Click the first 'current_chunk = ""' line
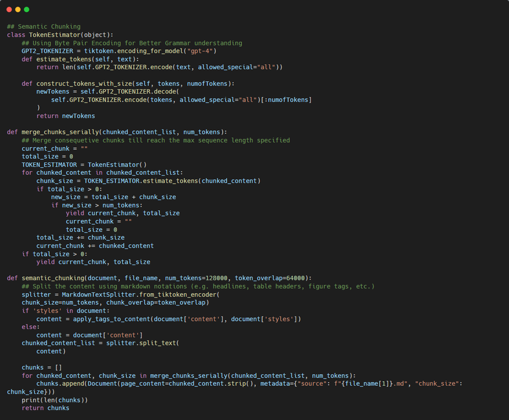The width and height of the screenshot is (509, 420). [55, 148]
